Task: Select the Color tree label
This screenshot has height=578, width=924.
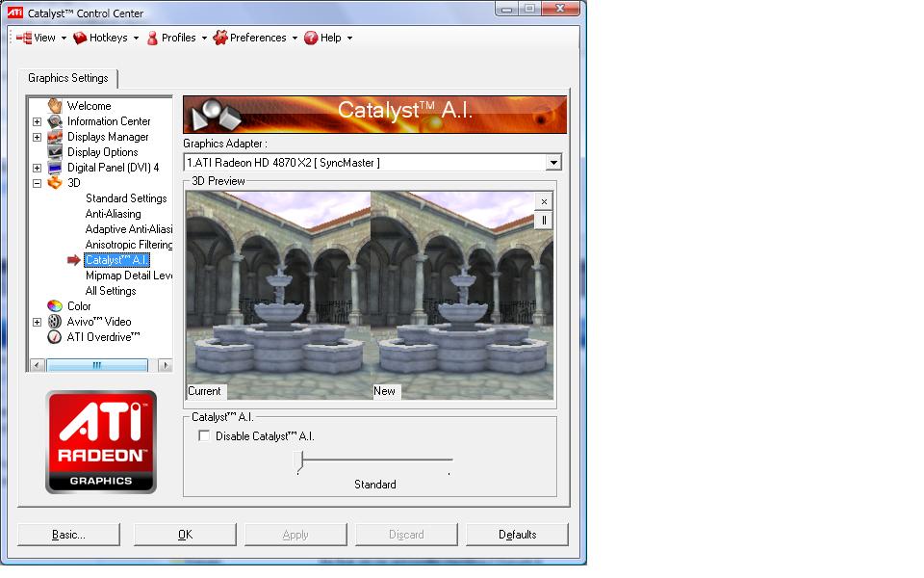Action: pyautogui.click(x=79, y=306)
